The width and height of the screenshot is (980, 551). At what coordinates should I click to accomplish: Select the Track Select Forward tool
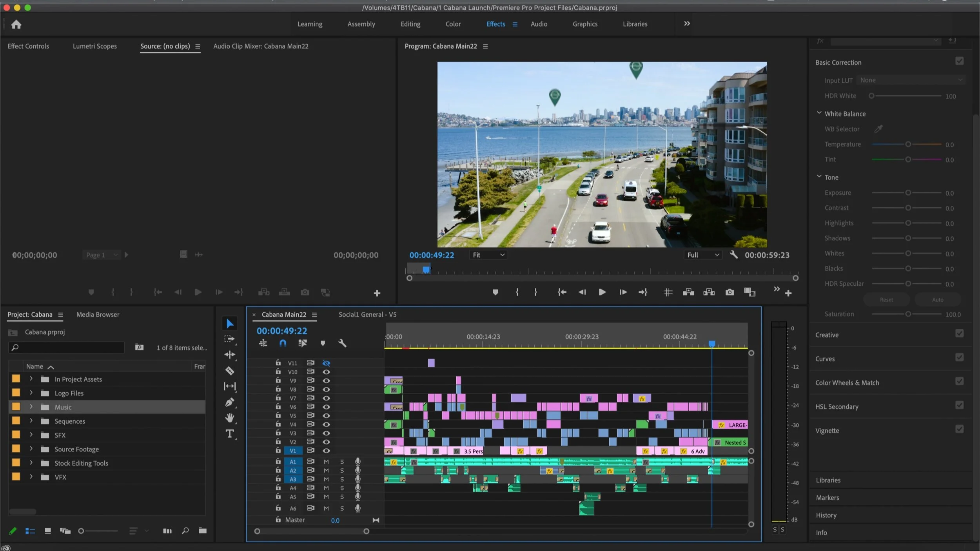230,339
